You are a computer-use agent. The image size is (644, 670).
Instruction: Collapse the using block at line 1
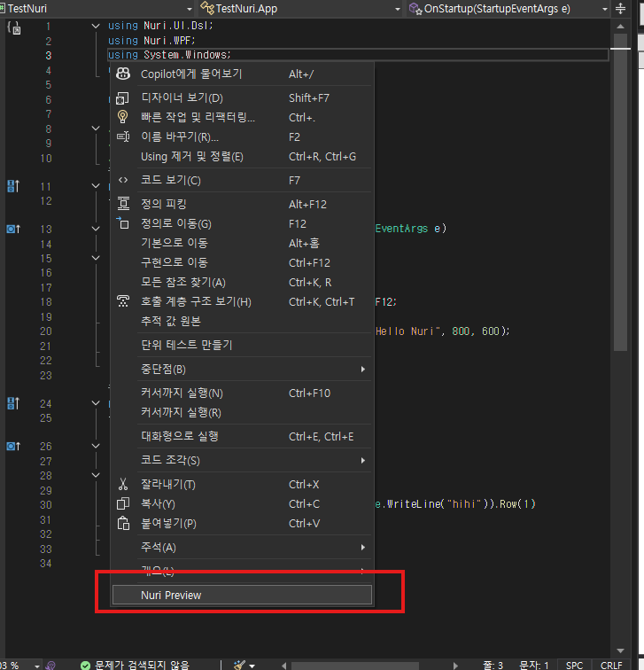tap(96, 26)
